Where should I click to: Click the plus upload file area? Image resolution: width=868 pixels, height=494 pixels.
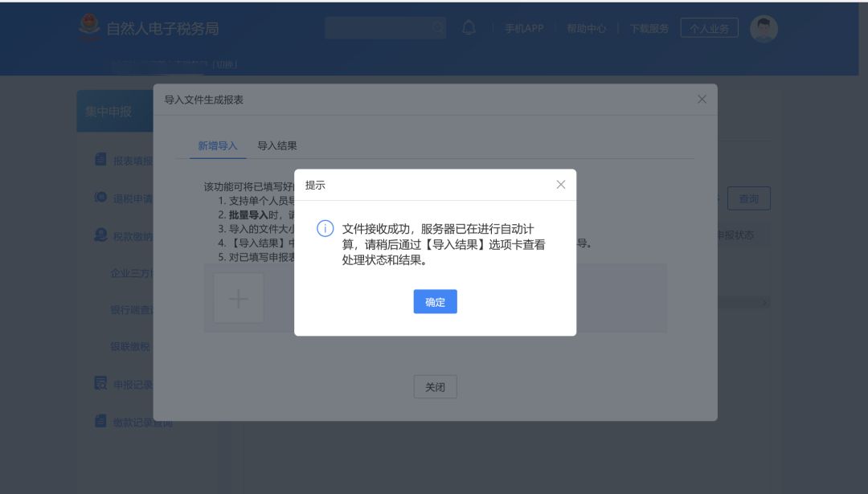[239, 298]
